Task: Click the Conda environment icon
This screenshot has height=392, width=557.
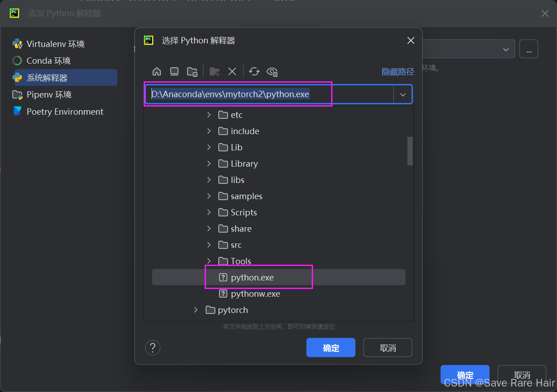Action: 17,61
